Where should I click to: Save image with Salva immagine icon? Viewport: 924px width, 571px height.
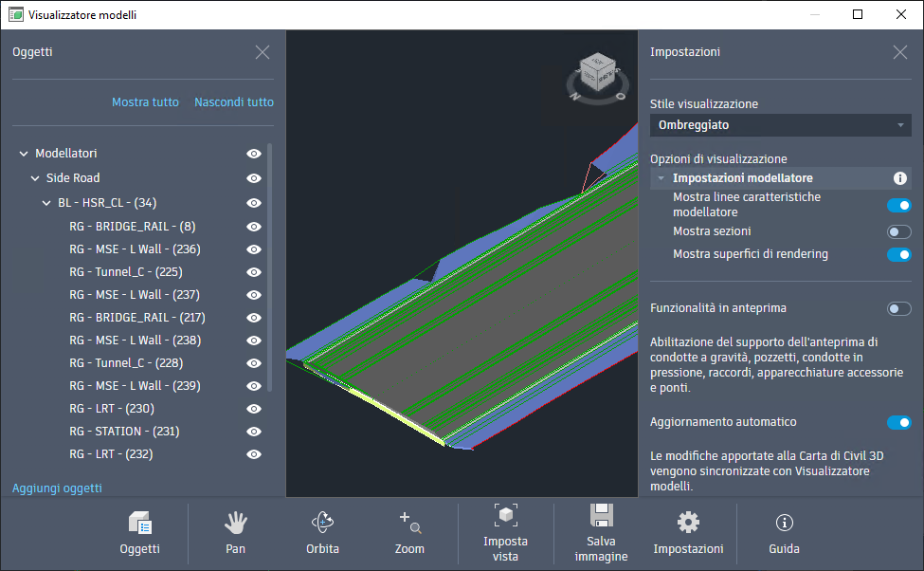[x=601, y=516]
